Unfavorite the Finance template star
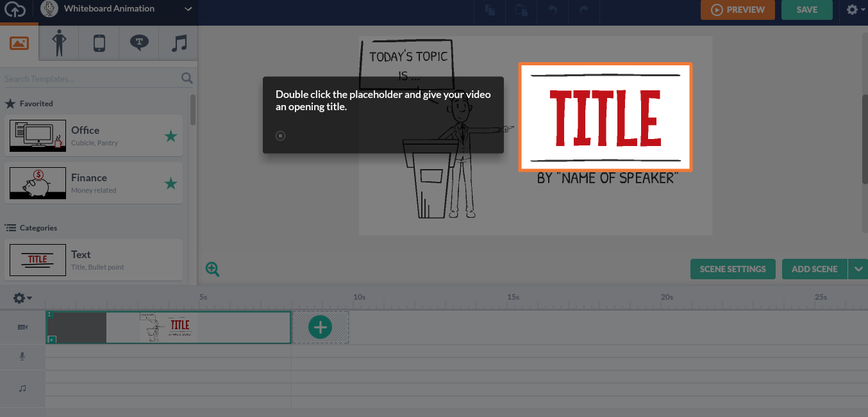868x417 pixels. 171,184
